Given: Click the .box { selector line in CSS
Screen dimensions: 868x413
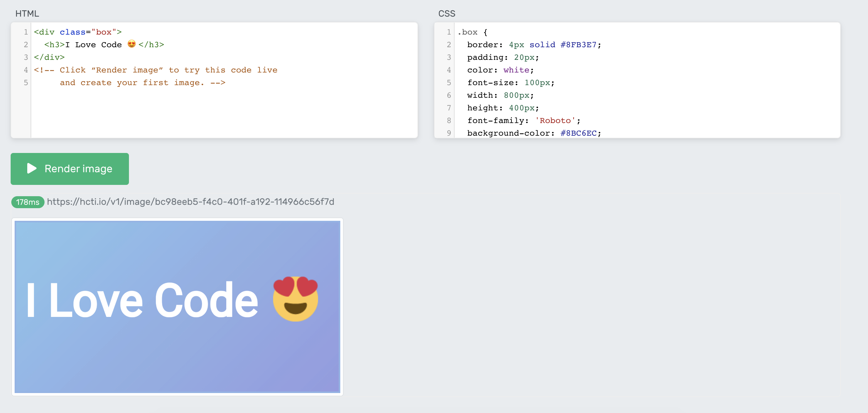Looking at the screenshot, I should tap(473, 32).
